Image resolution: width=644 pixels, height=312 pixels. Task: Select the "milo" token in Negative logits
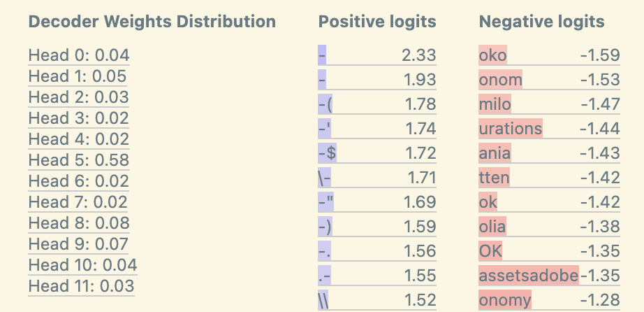coord(495,104)
